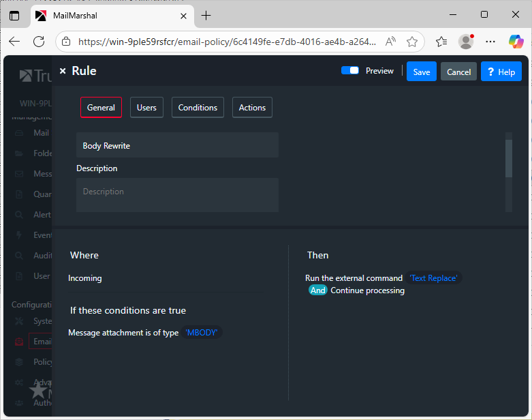Click the rule panel vertical scrollbar
The height and width of the screenshot is (420, 532).
[508, 158]
